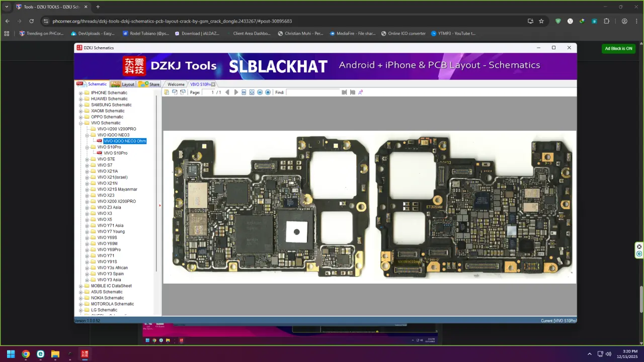
Task: Switch to the Share tab
Action: click(x=149, y=84)
